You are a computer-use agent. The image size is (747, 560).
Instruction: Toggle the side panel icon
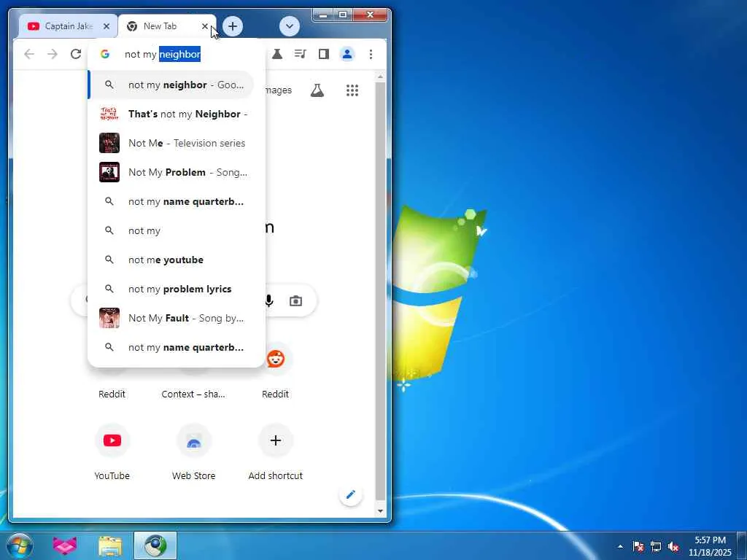[324, 54]
